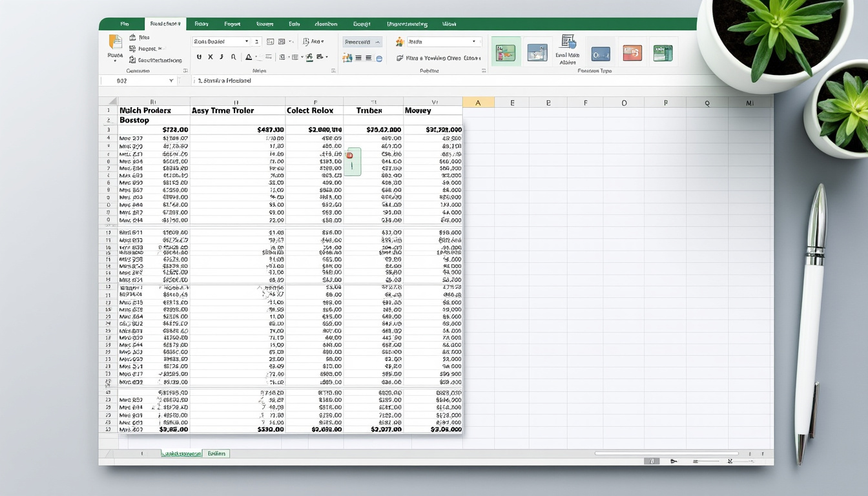
Task: Click the horizontal scrollbar at the bottom
Action: point(666,453)
